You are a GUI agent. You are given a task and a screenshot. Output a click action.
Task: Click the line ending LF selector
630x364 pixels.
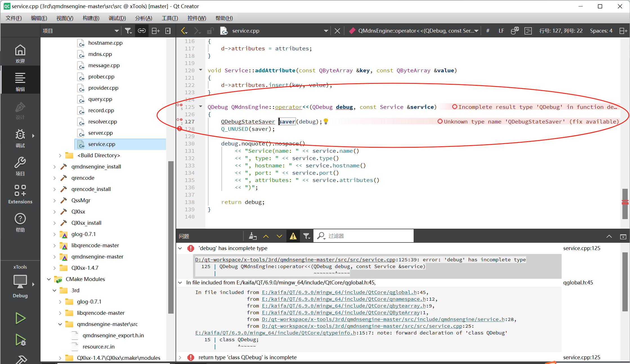(501, 31)
